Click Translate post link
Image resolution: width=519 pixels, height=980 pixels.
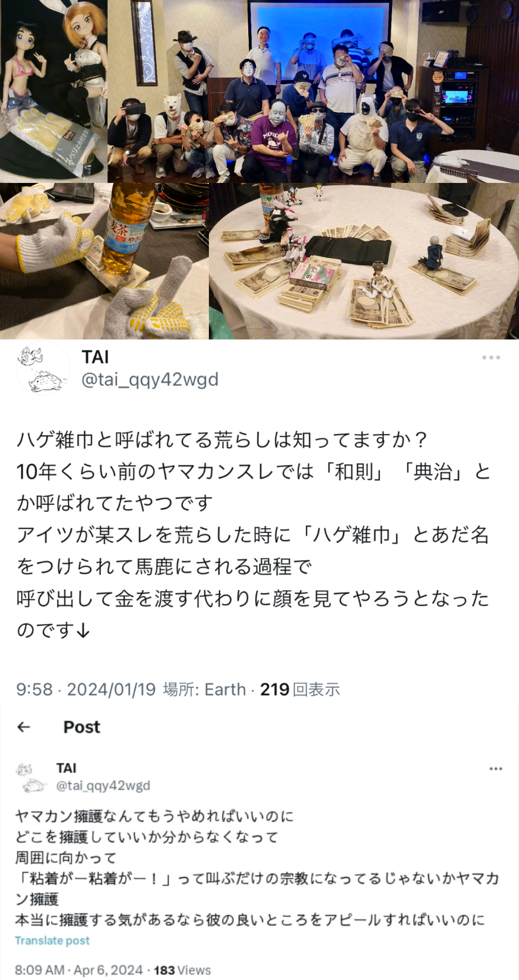pos(52,940)
